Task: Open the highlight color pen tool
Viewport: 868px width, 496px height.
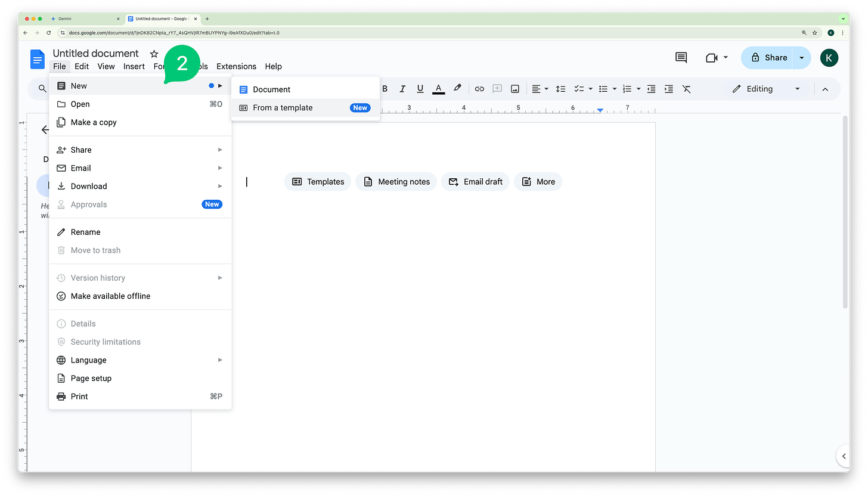Action: click(457, 88)
